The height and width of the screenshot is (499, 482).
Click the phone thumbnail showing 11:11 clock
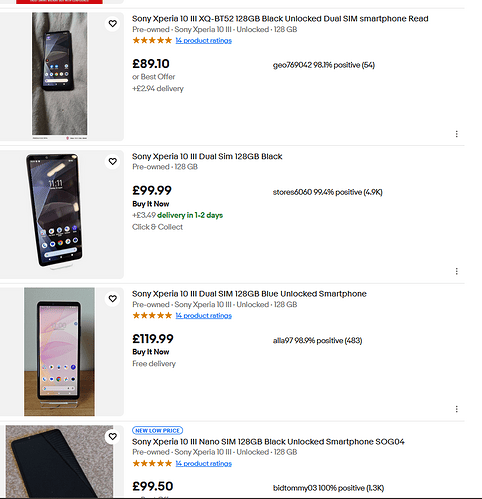coord(55,211)
